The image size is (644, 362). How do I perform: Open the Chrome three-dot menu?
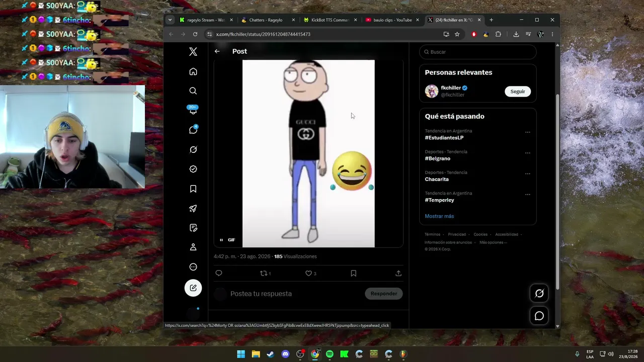pyautogui.click(x=552, y=34)
